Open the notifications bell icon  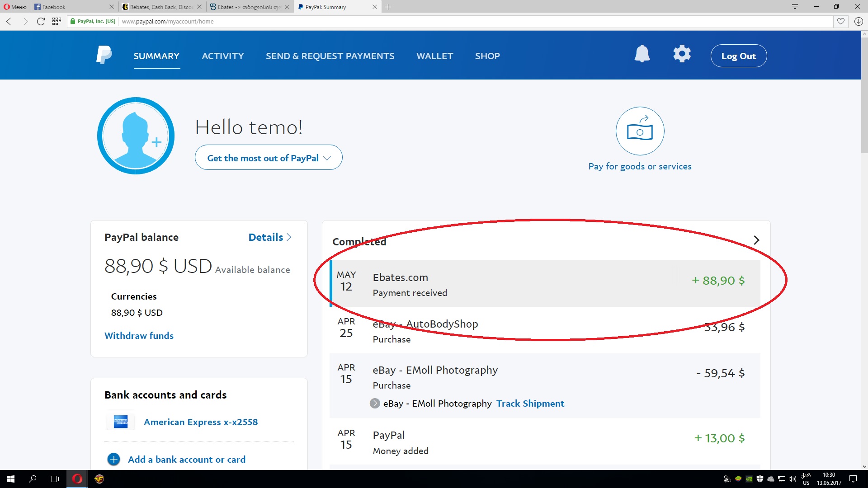click(x=642, y=54)
